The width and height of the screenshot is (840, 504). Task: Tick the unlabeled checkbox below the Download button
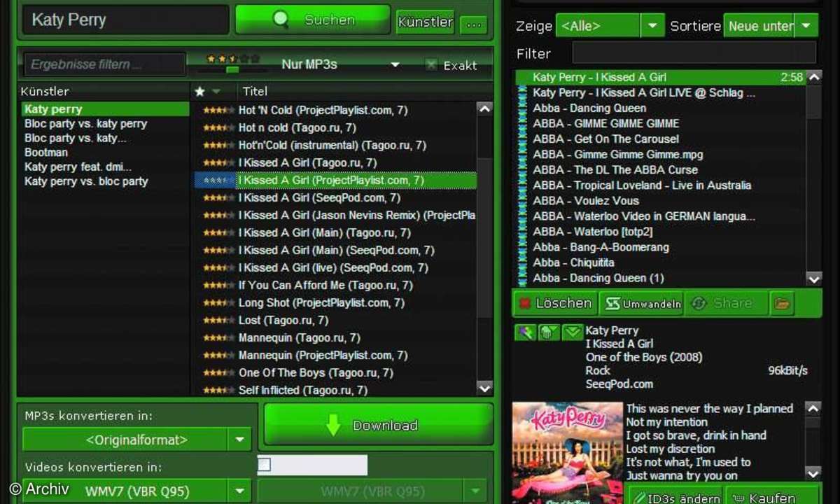coord(264,465)
